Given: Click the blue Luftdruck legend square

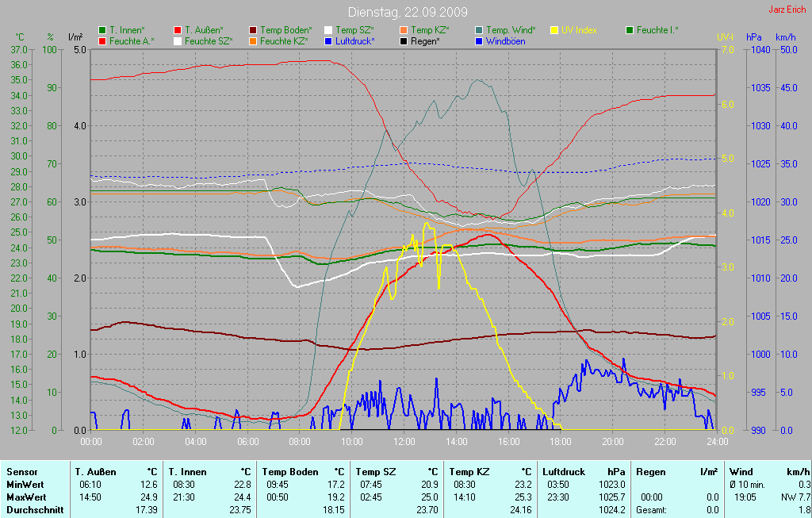Looking at the screenshot, I should 328,40.
